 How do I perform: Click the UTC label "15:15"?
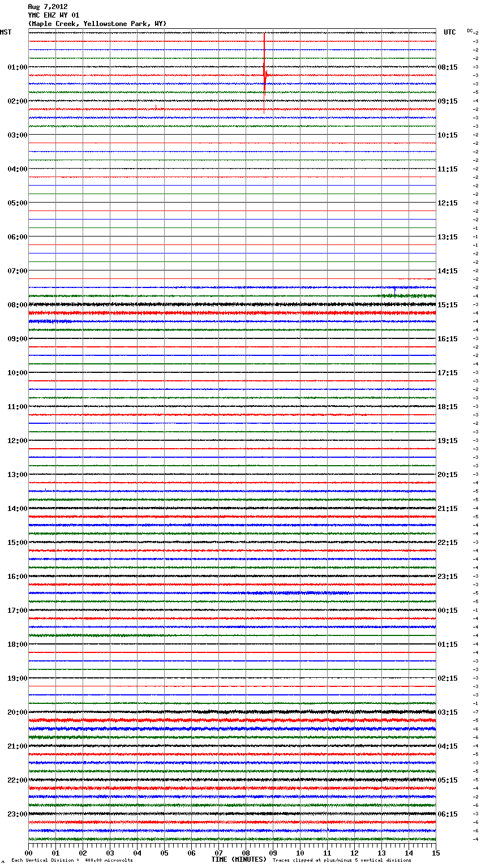tap(448, 305)
